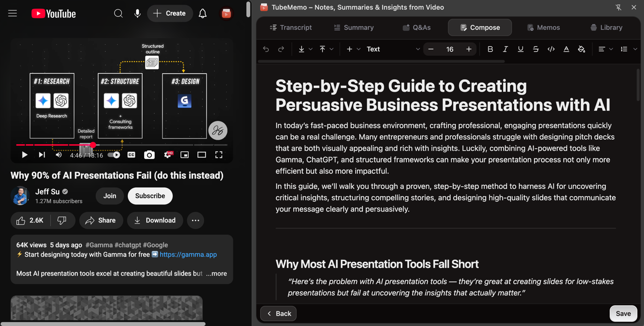This screenshot has height=326, width=644.
Task: Choose highlight fill color bucket
Action: pos(582,49)
